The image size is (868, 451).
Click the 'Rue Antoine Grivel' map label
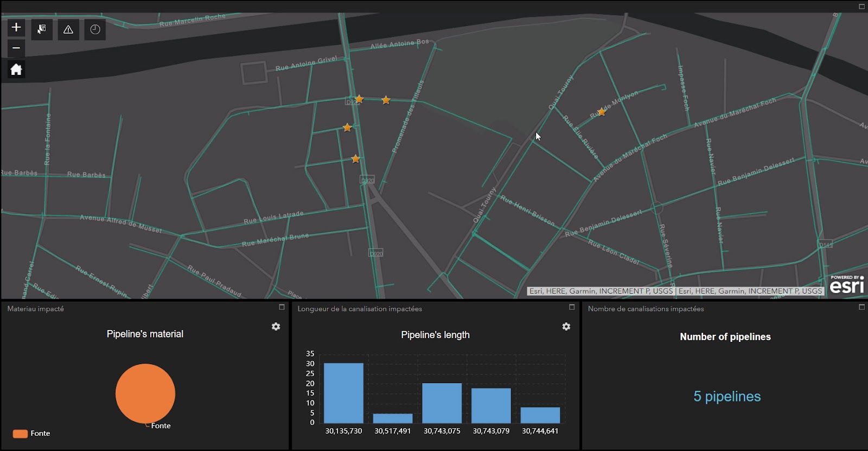coord(306,63)
